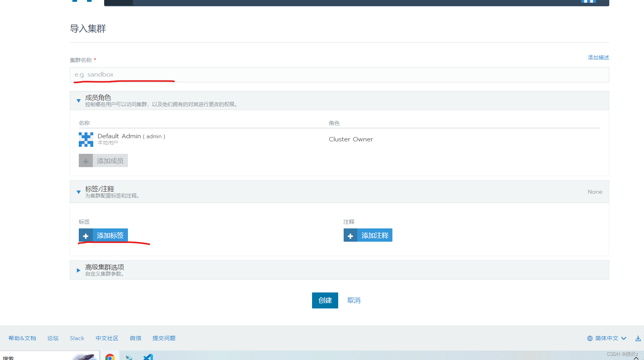Click the 创建 button
This screenshot has height=360, width=644.
click(325, 300)
